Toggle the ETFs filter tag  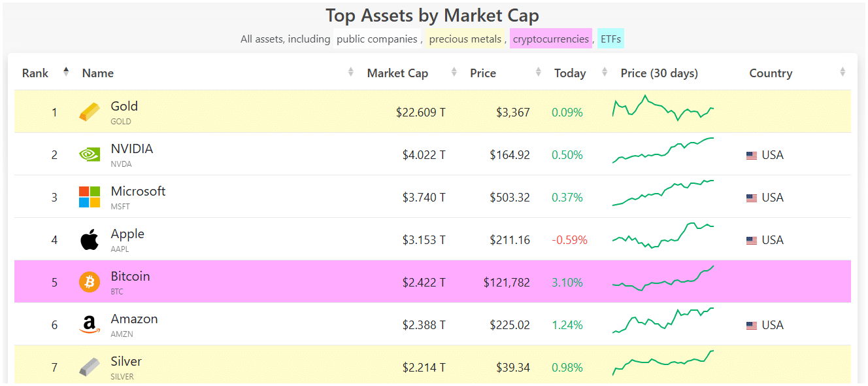pyautogui.click(x=610, y=39)
